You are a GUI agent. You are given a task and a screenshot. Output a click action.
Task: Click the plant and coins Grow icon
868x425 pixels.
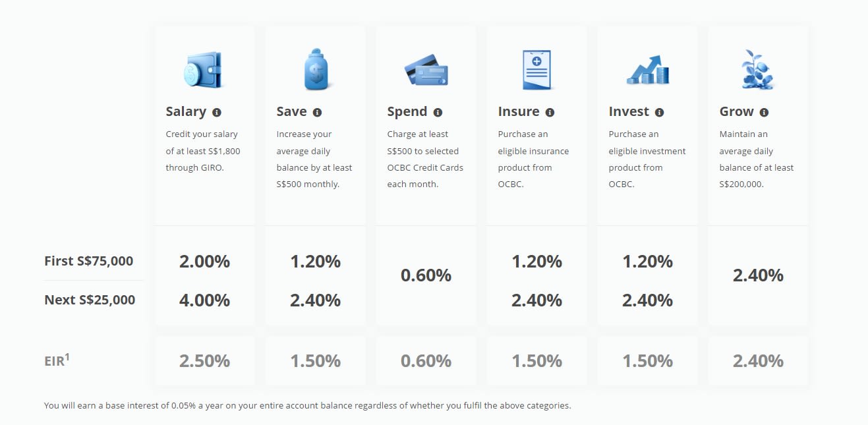tap(758, 69)
